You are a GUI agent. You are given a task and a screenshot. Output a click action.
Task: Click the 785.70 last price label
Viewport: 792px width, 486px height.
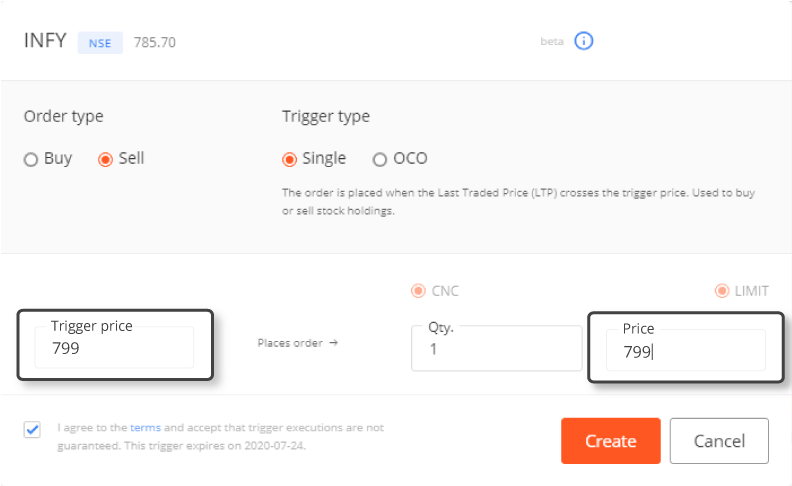155,42
